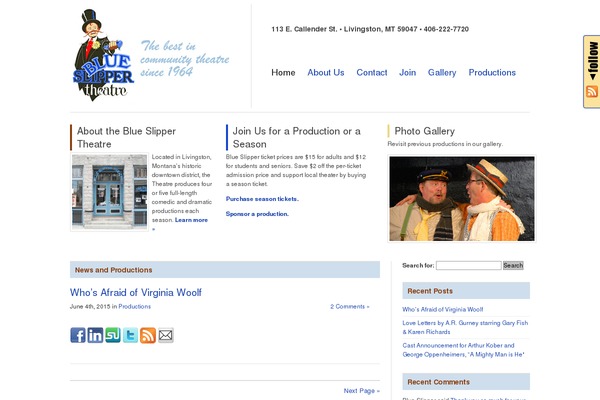Click Purchase season tickets link
Image resolution: width=600 pixels, height=400 pixels.
click(x=262, y=199)
